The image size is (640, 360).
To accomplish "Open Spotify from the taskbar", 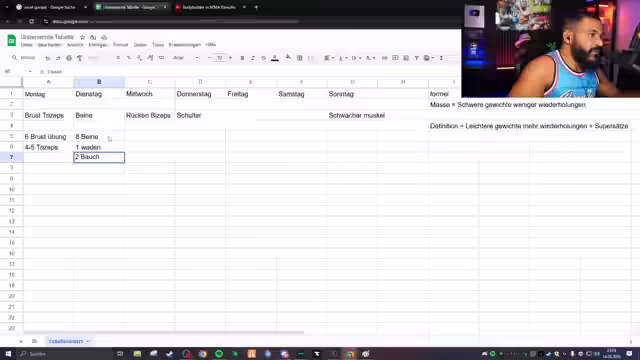I will (x=219, y=354).
